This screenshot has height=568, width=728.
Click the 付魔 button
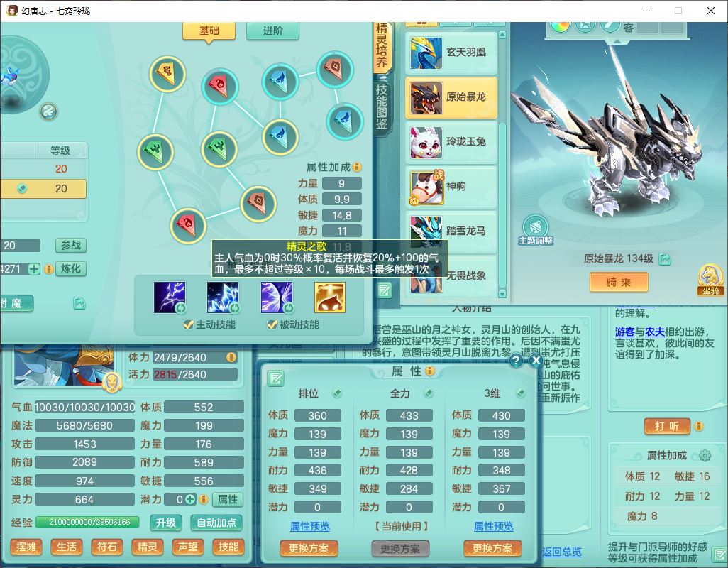(17, 303)
